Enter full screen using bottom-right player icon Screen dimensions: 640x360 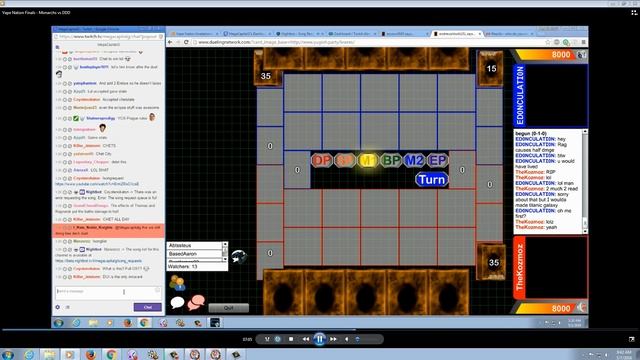coord(632,339)
